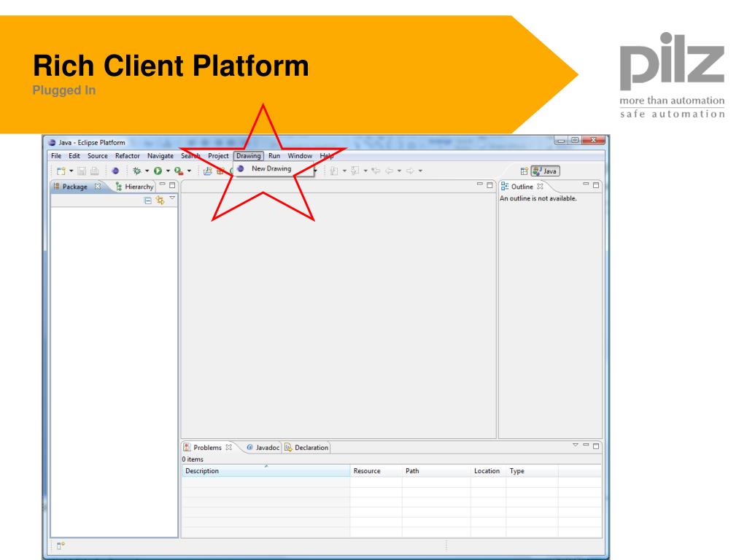The height and width of the screenshot is (560, 747).
Task: Select the Java perspective button
Action: (x=546, y=171)
